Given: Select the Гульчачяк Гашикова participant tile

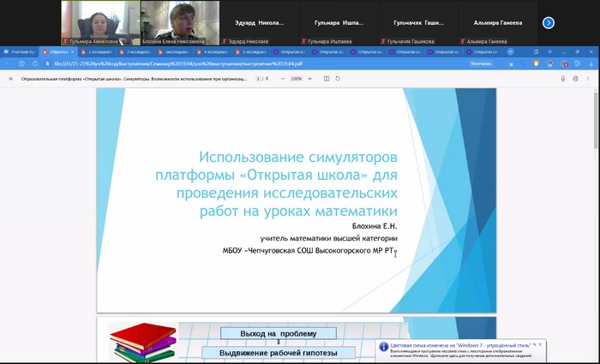Looking at the screenshot, I should pyautogui.click(x=418, y=23).
